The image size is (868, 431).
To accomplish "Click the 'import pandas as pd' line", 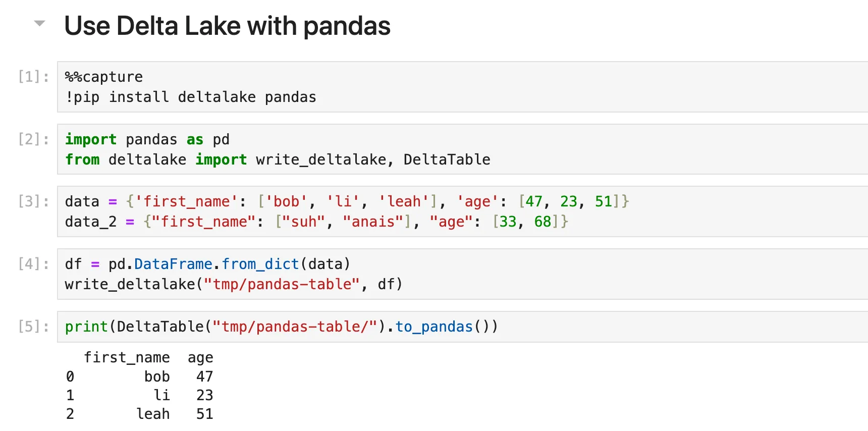I will click(147, 139).
